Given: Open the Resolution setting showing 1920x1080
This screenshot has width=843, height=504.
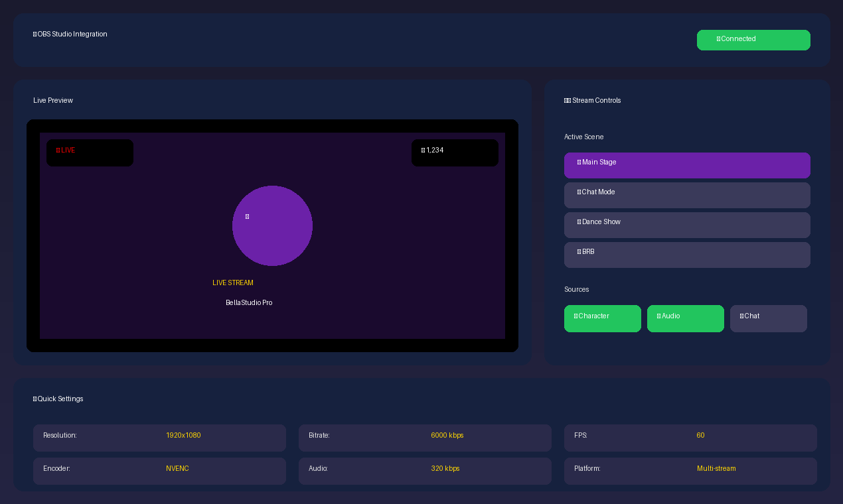Looking at the screenshot, I should (x=159, y=438).
